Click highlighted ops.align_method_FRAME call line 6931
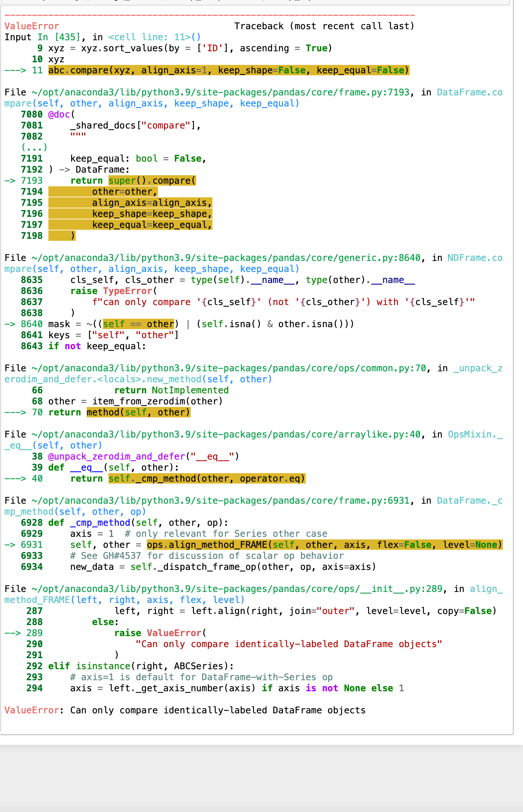The width and height of the screenshot is (523, 812). point(325,545)
